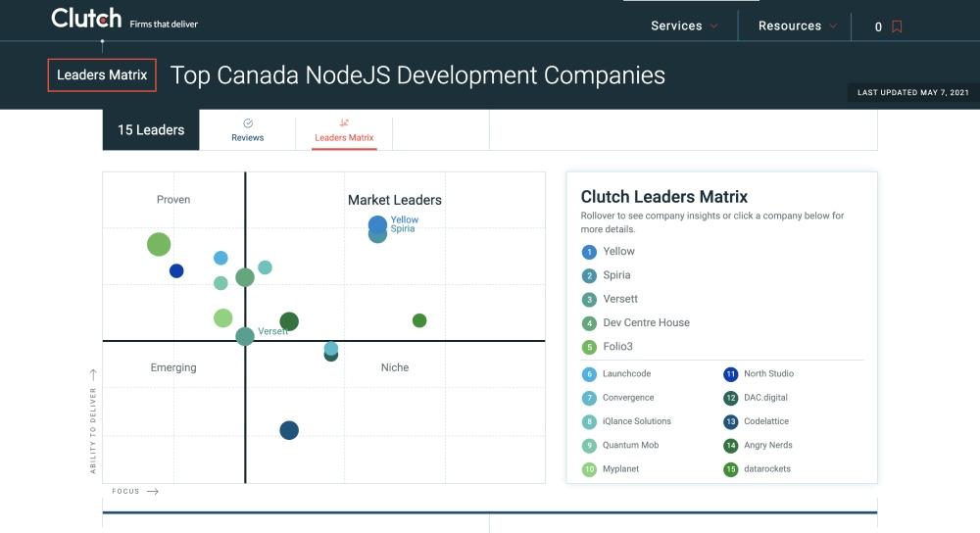Screen dimensions: 980x533
Task: Click number 6 badge beside Launchcode
Action: 589,374
